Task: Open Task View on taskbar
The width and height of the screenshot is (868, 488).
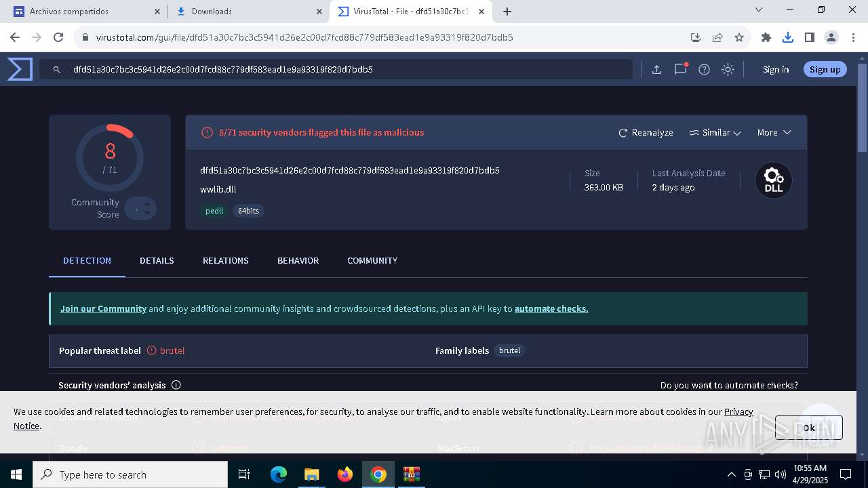Action: (x=245, y=474)
